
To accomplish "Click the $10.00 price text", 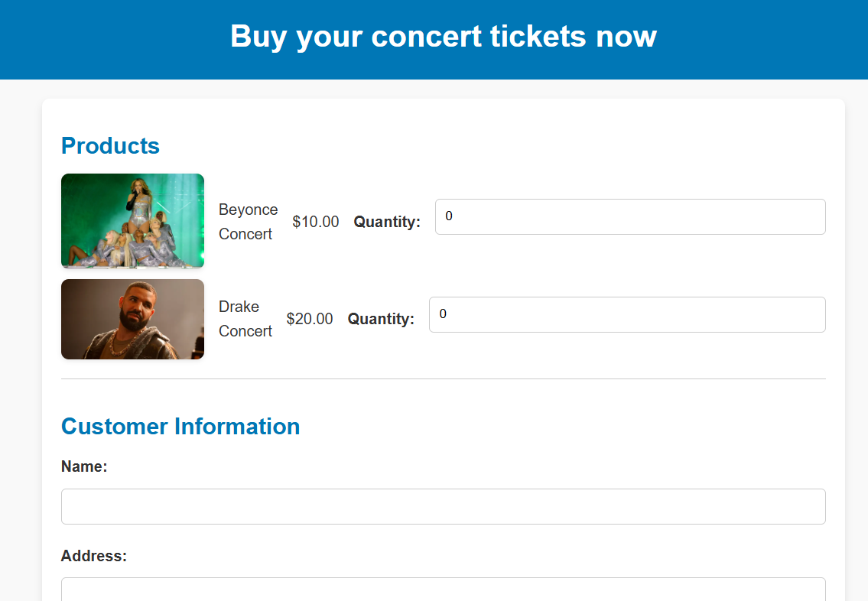I will click(315, 222).
